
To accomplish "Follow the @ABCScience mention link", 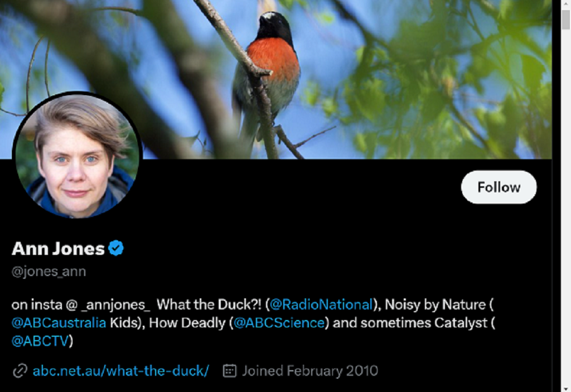I will pyautogui.click(x=279, y=323).
